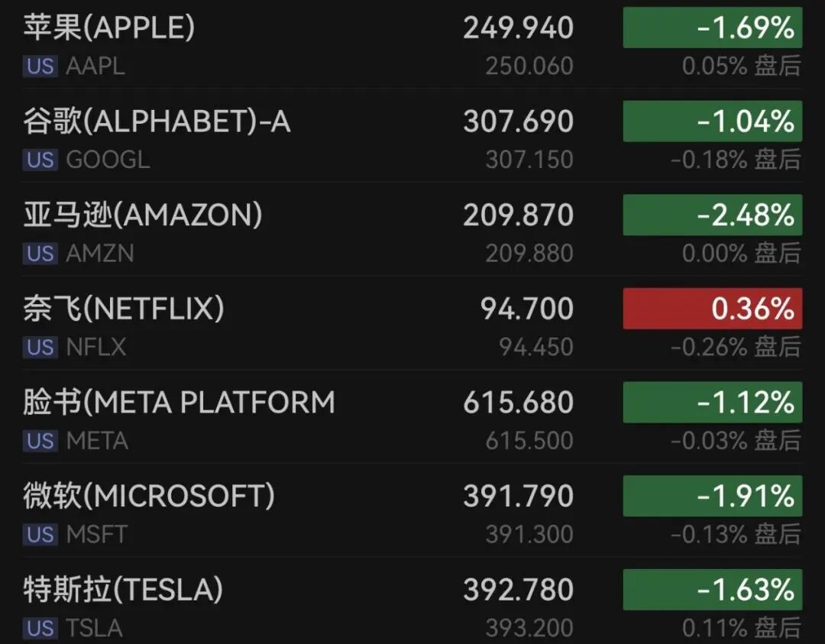Select Tesla's 392.780 last price
The height and width of the screenshot is (644, 825).
click(518, 590)
